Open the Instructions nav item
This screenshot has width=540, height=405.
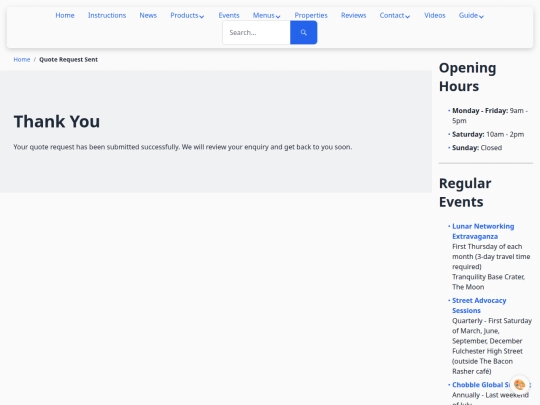pyautogui.click(x=107, y=15)
